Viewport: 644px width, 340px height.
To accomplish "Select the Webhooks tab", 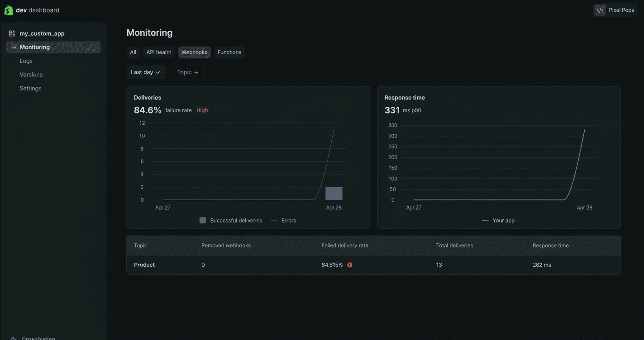I will click(194, 52).
